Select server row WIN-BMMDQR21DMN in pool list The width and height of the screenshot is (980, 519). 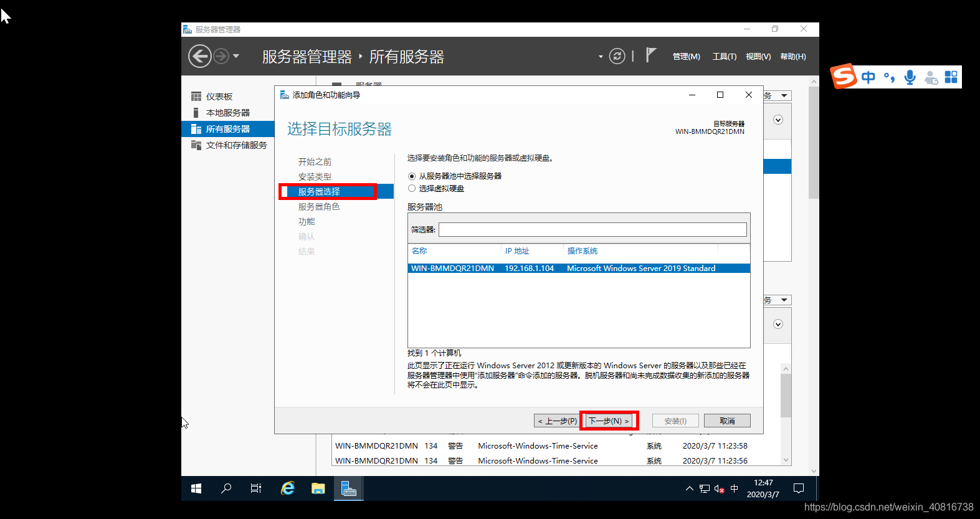tap(579, 269)
